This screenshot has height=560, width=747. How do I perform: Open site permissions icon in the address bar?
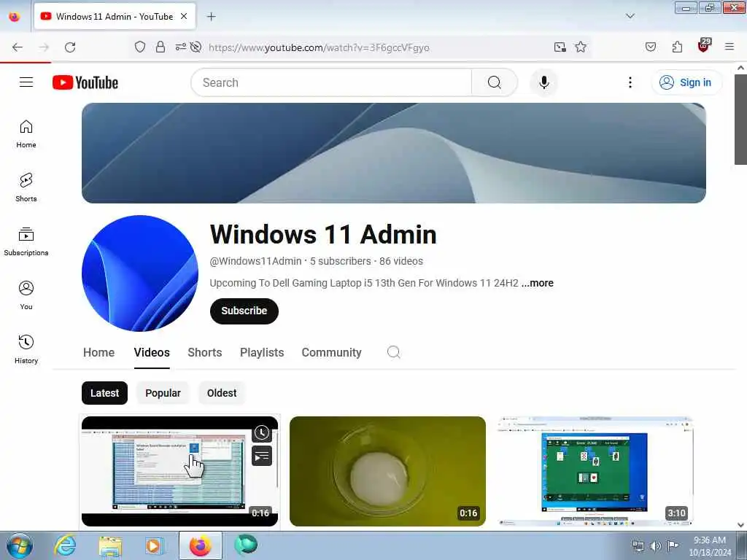point(181,47)
